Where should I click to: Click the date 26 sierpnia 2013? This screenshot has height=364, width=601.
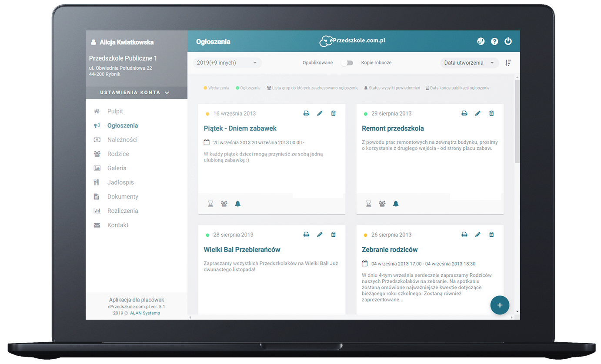tap(391, 235)
